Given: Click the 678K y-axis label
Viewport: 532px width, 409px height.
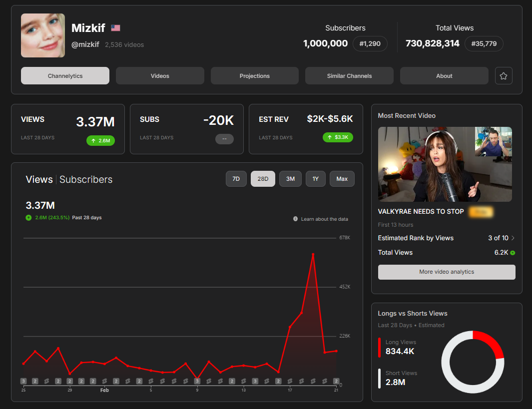Looking at the screenshot, I should point(345,238).
